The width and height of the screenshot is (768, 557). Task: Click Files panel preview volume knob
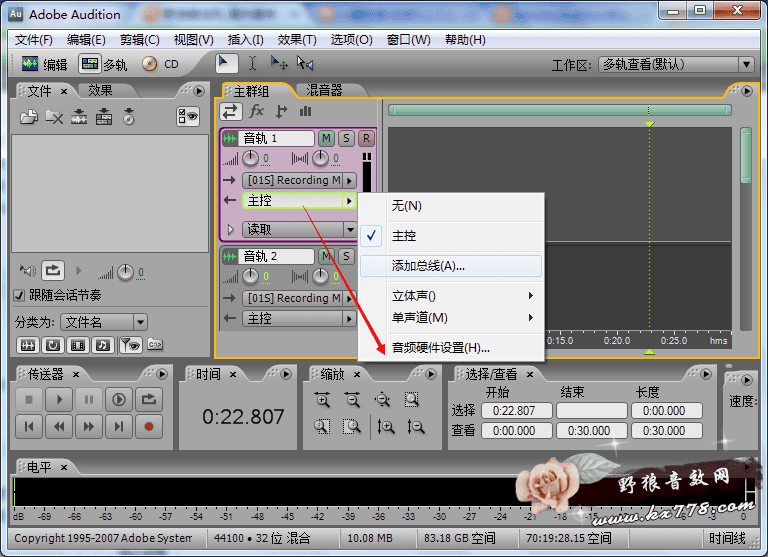(125, 272)
